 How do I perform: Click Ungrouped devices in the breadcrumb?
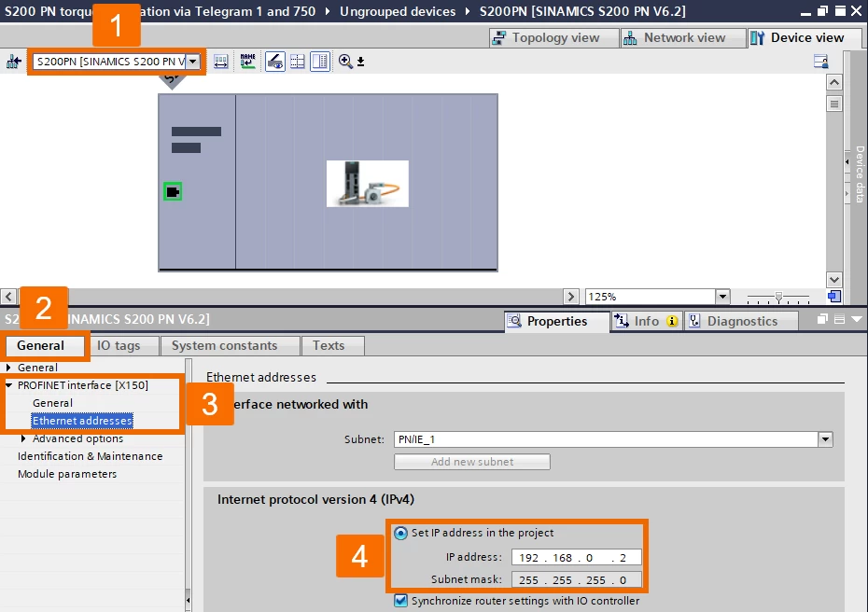tap(398, 11)
